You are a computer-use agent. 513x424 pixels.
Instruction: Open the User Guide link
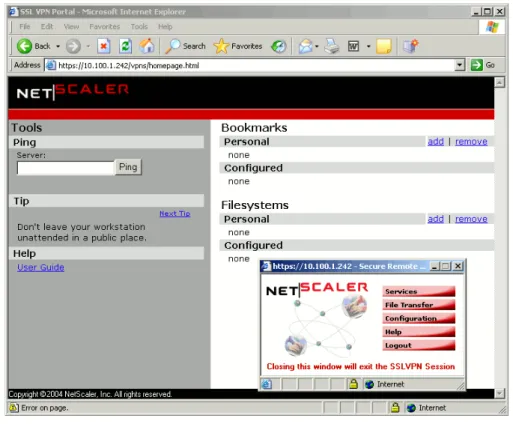click(x=41, y=267)
